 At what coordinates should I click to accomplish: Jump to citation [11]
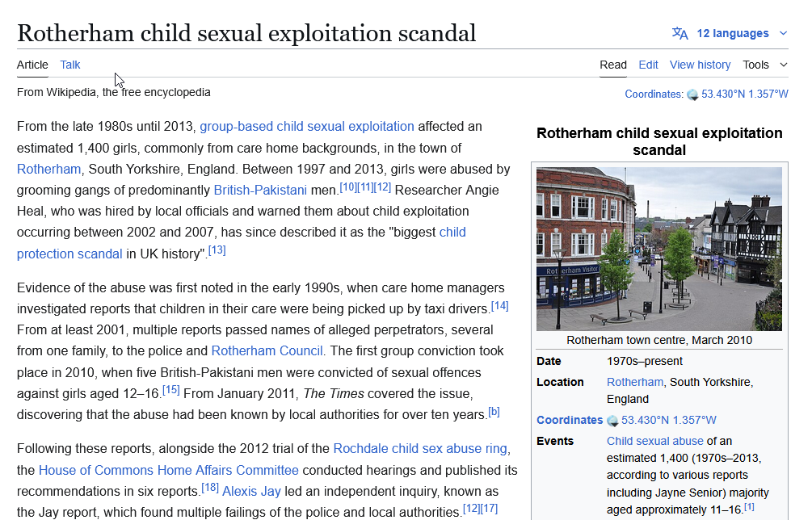pos(365,187)
